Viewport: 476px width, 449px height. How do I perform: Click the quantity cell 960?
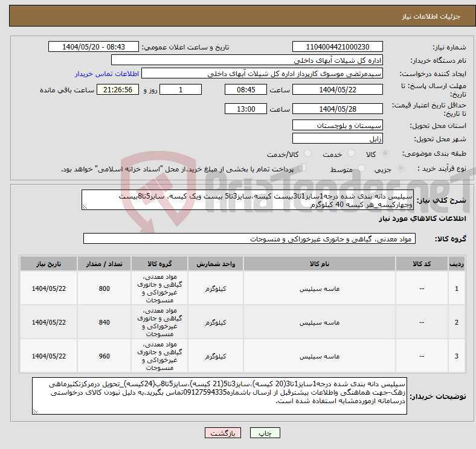click(104, 356)
